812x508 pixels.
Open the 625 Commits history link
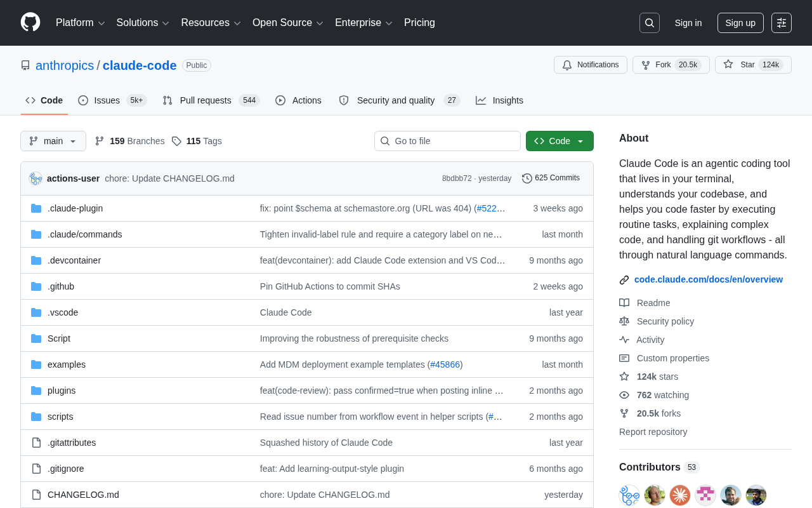(551, 178)
